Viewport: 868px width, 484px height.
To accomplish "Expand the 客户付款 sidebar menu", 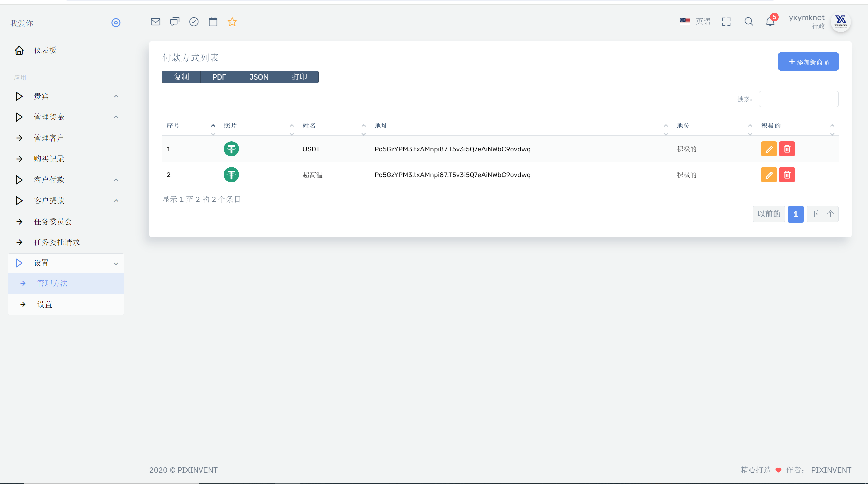I will 66,180.
